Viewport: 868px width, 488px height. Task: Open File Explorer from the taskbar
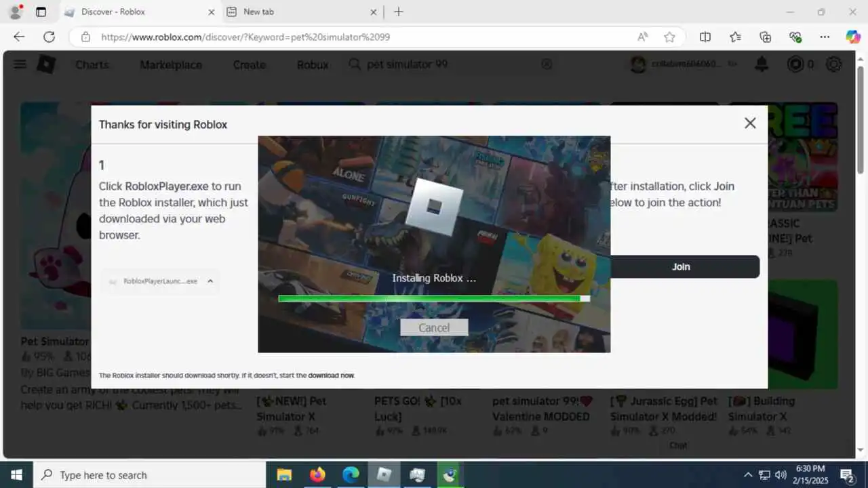pos(283,475)
